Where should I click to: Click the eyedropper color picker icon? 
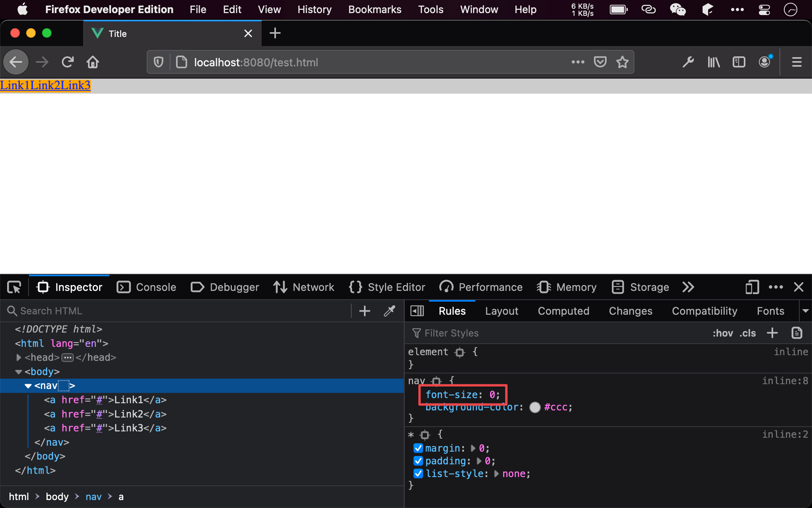[389, 311]
